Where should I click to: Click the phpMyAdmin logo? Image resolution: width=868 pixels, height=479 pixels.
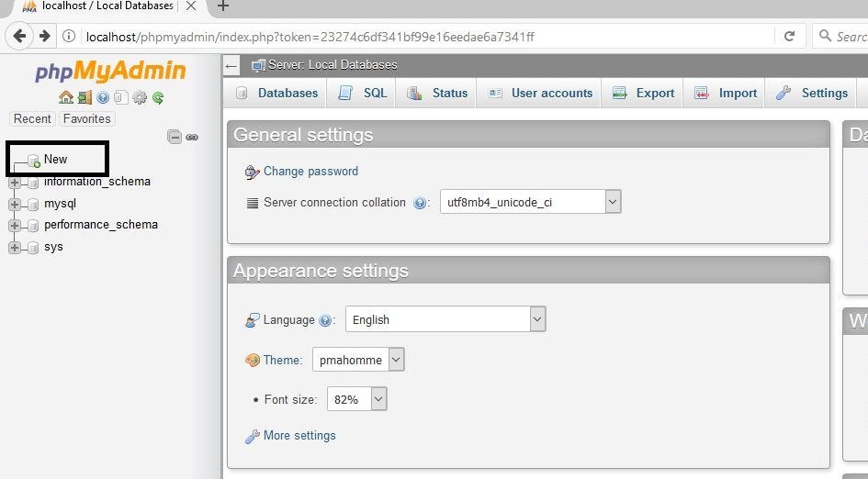(x=110, y=72)
